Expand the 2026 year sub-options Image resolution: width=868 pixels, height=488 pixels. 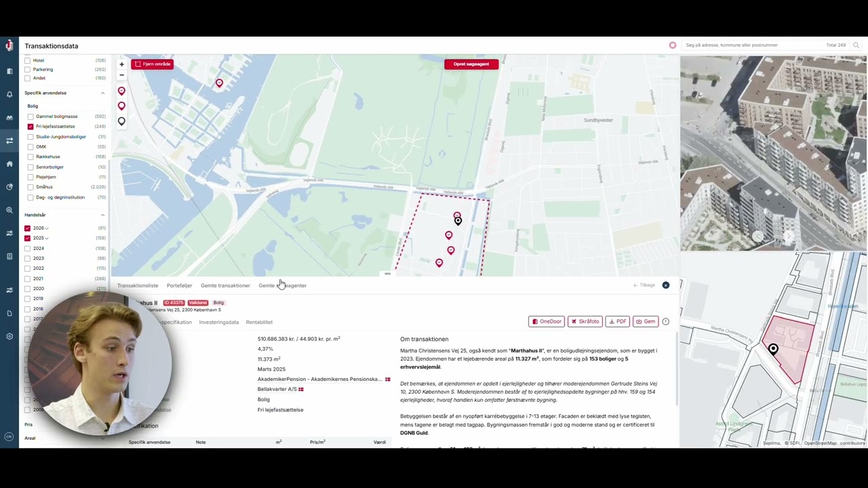[x=47, y=228]
